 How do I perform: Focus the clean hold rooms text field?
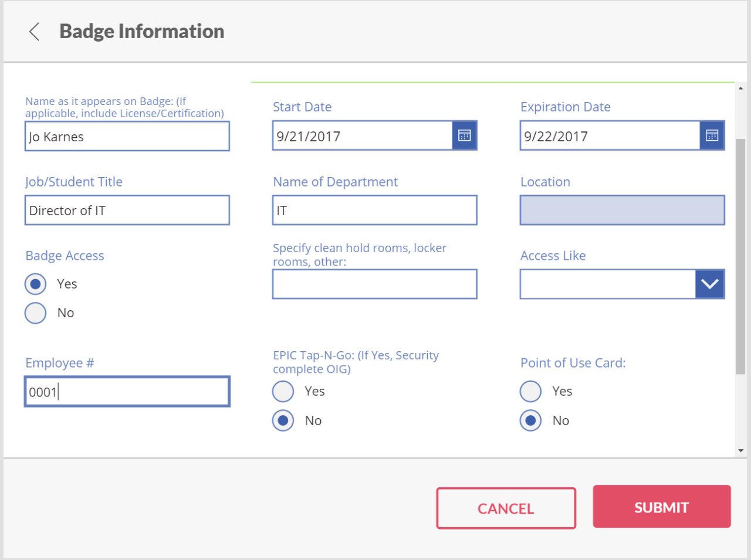[374, 284]
